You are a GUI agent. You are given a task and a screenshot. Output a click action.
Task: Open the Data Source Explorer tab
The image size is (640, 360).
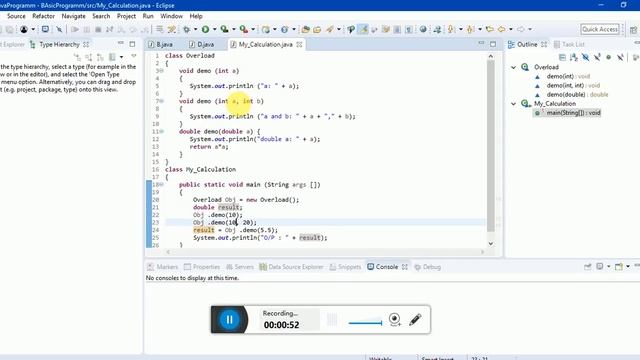291,267
